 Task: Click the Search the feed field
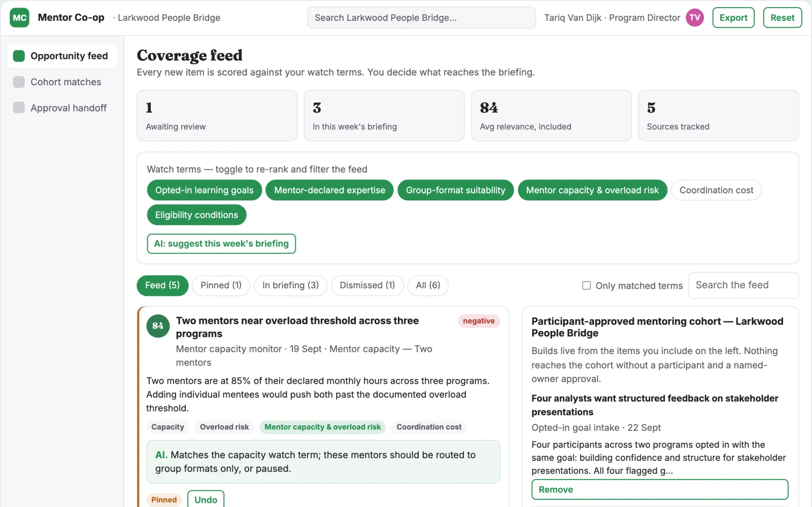pos(743,285)
